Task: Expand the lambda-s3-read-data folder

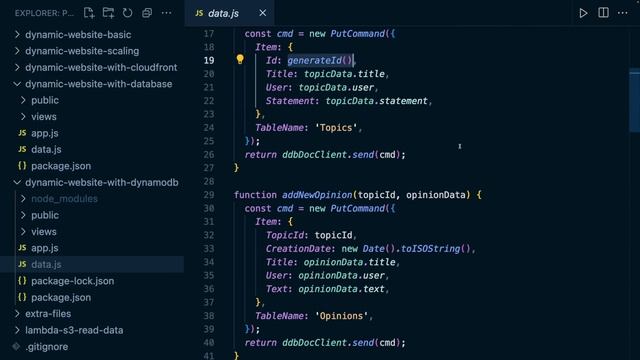Action: [x=74, y=330]
